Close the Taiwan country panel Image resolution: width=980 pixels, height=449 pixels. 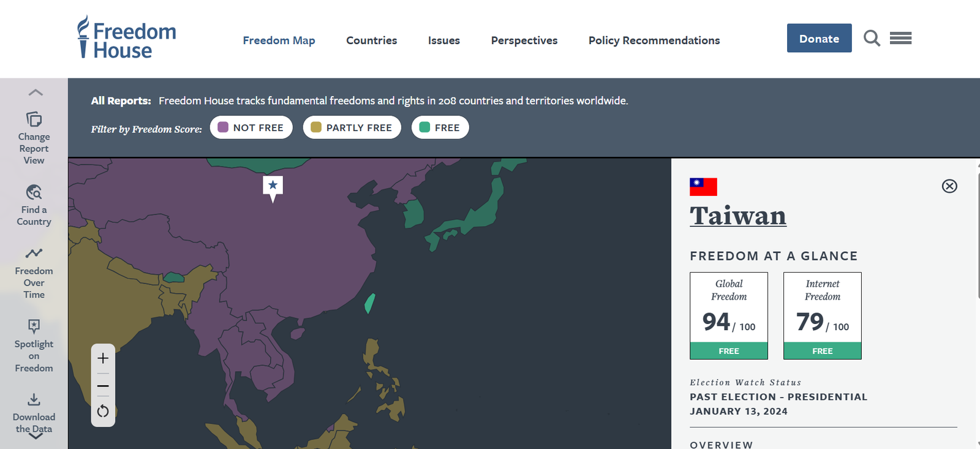[949, 186]
